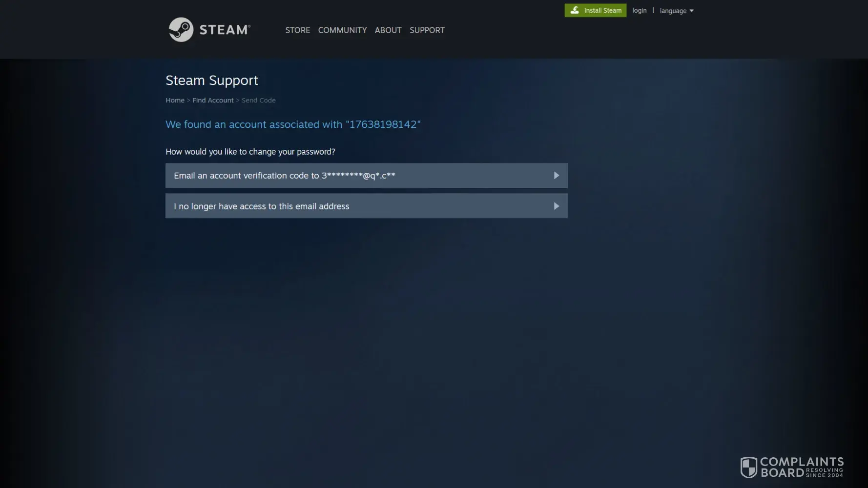This screenshot has height=488, width=868.
Task: Select I no longer have access option
Action: [x=262, y=206]
